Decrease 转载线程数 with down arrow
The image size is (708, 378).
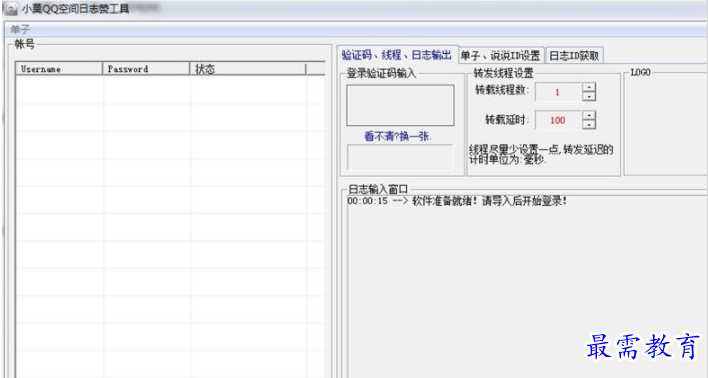pyautogui.click(x=589, y=97)
